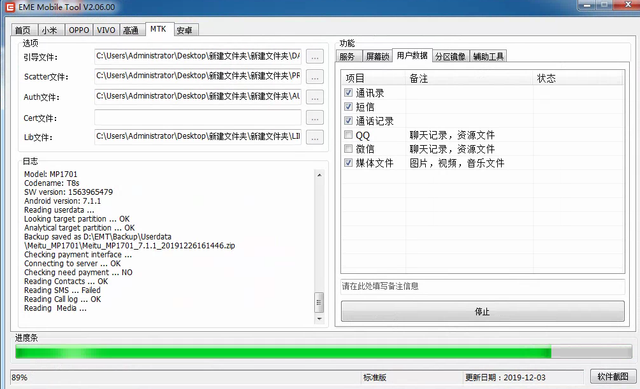Browse for the Auth file
The image size is (640, 389).
[315, 97]
